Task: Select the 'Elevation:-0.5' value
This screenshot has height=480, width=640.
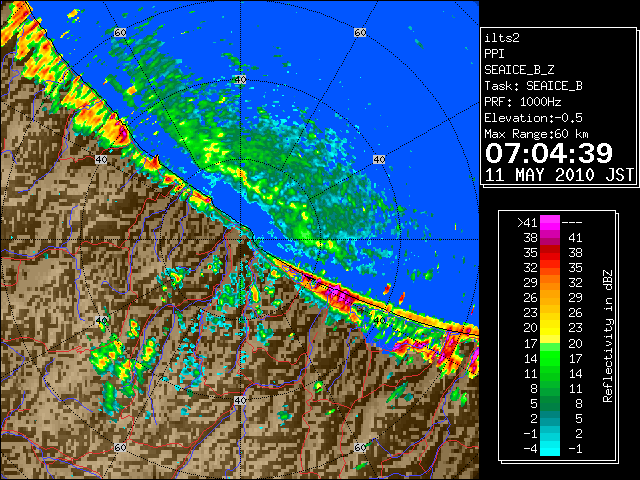Action: (533, 118)
